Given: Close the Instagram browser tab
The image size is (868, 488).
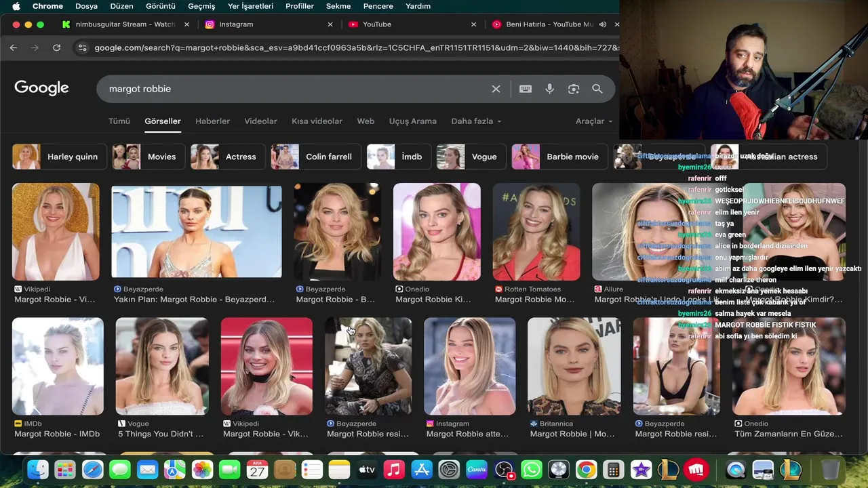Looking at the screenshot, I should click(330, 24).
